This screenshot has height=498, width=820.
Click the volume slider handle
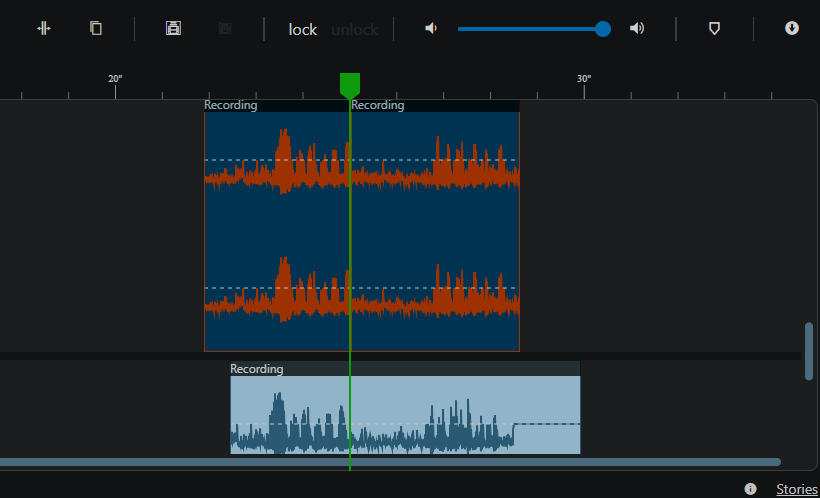[603, 29]
